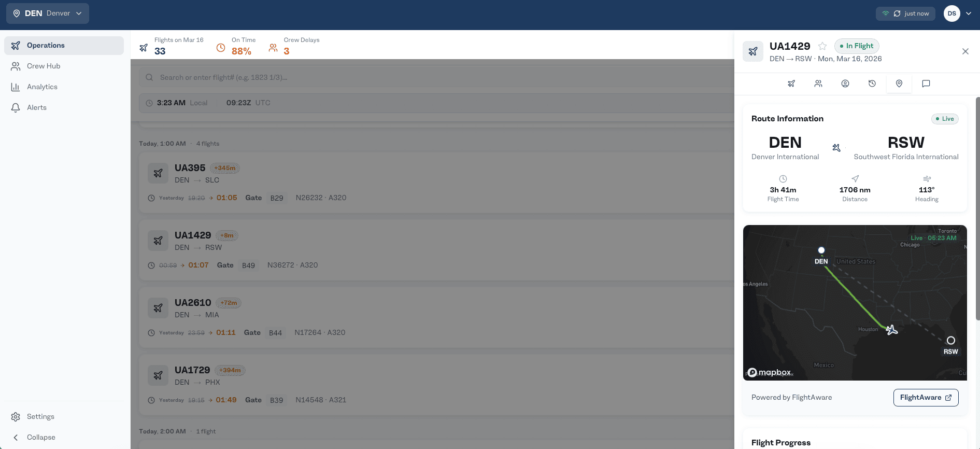Click the DEN origin marker on the map
Image resolution: width=980 pixels, height=449 pixels.
point(821,250)
